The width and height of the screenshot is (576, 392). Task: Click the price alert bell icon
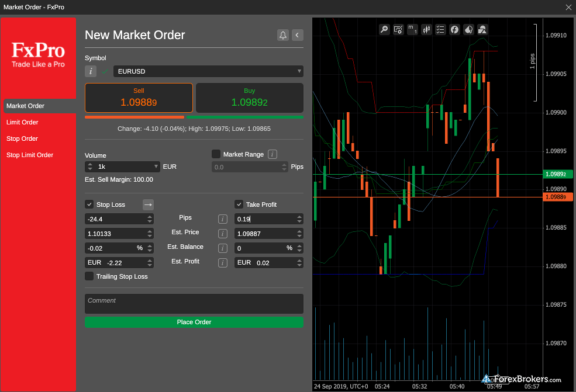pos(283,35)
